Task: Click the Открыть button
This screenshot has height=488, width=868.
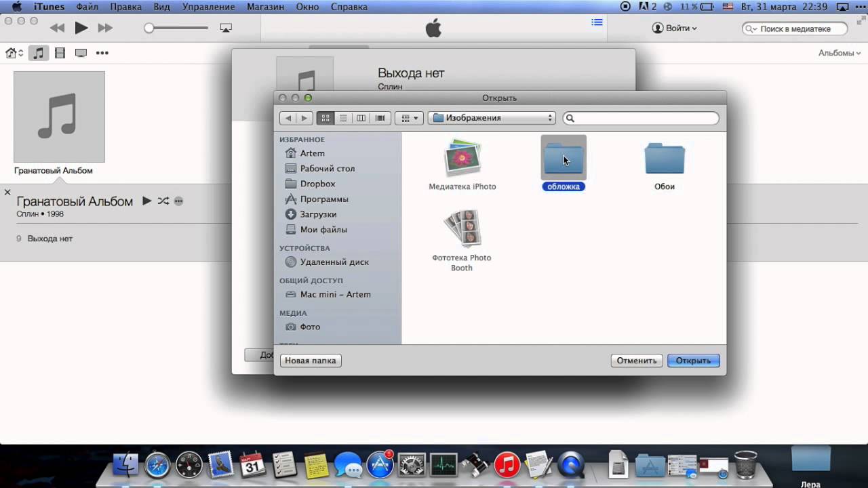Action: (x=693, y=361)
